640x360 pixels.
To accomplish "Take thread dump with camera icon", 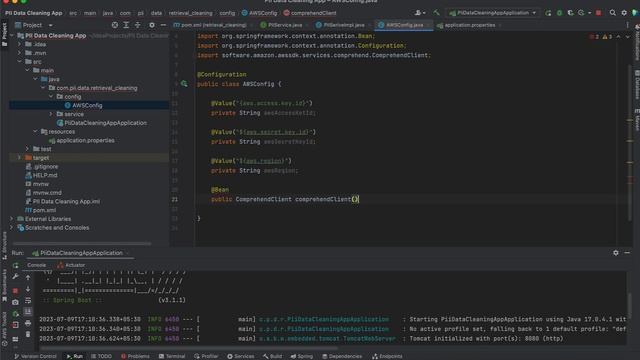I will point(16,302).
